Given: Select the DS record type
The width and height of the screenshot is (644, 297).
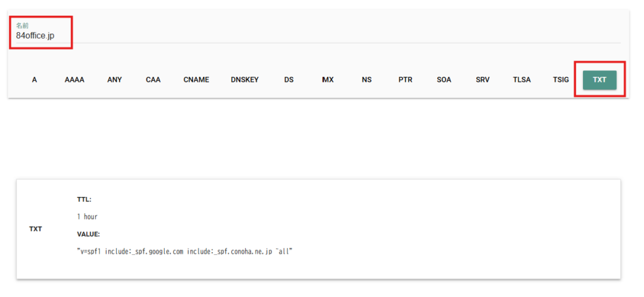Looking at the screenshot, I should [x=289, y=80].
